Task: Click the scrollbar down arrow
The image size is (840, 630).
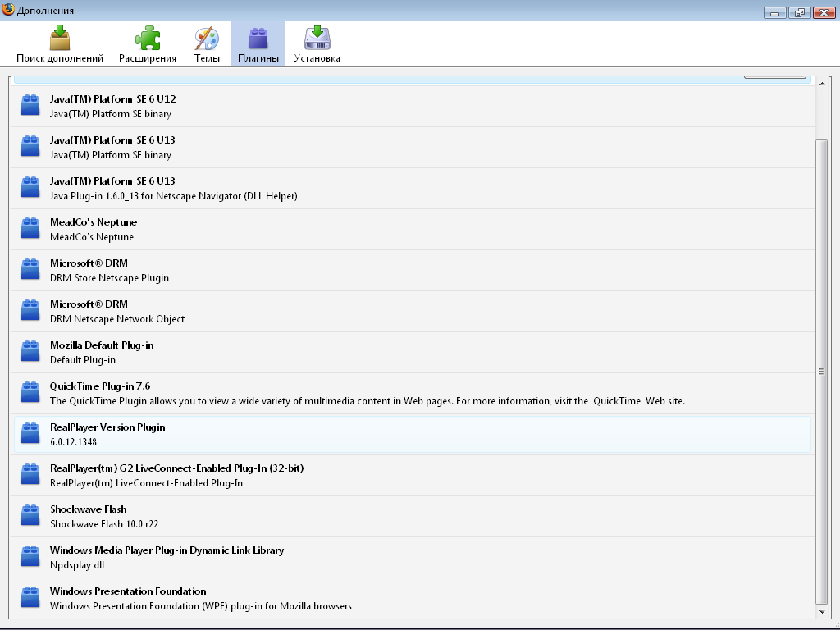Action: [822, 611]
